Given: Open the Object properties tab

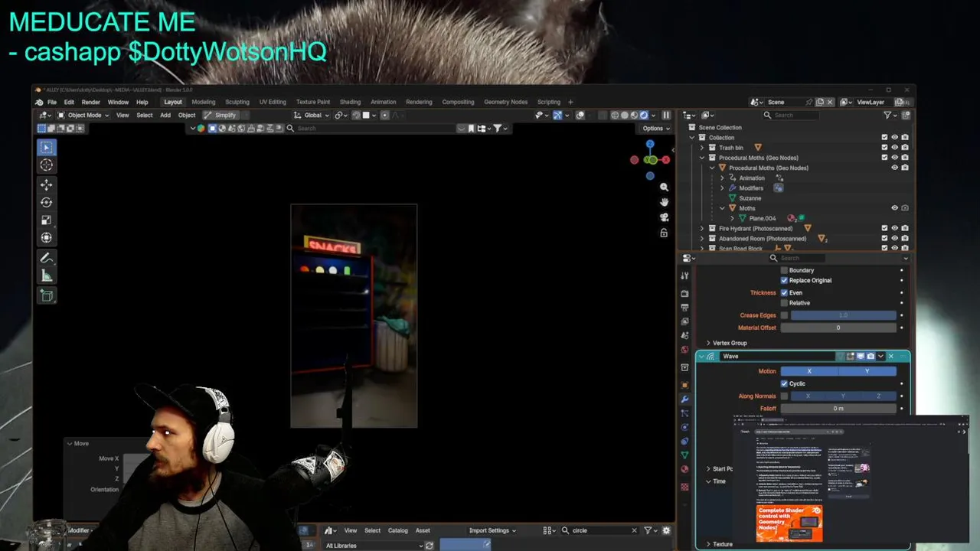Looking at the screenshot, I should (x=684, y=385).
